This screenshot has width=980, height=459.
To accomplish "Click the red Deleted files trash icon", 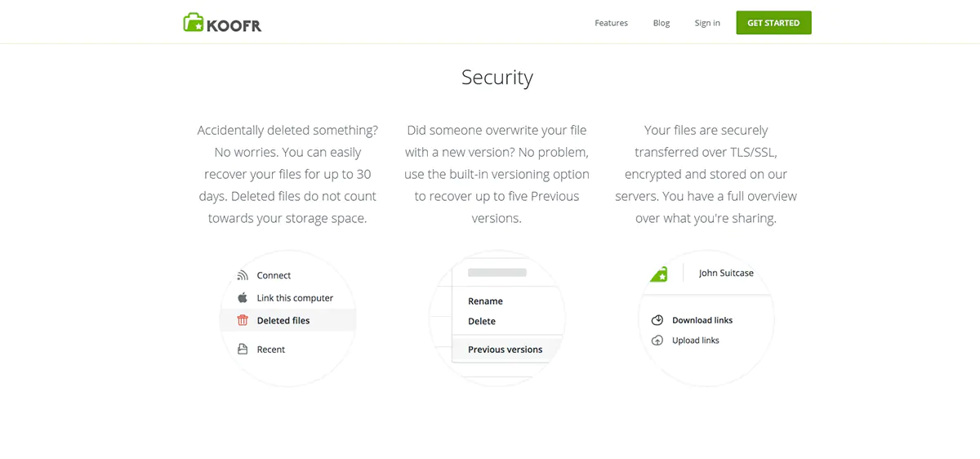I will click(x=243, y=320).
